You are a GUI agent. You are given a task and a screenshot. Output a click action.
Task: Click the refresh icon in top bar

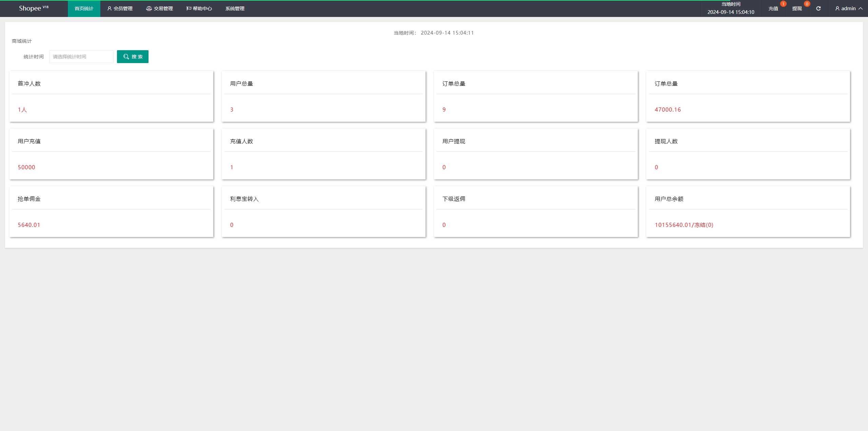[818, 8]
